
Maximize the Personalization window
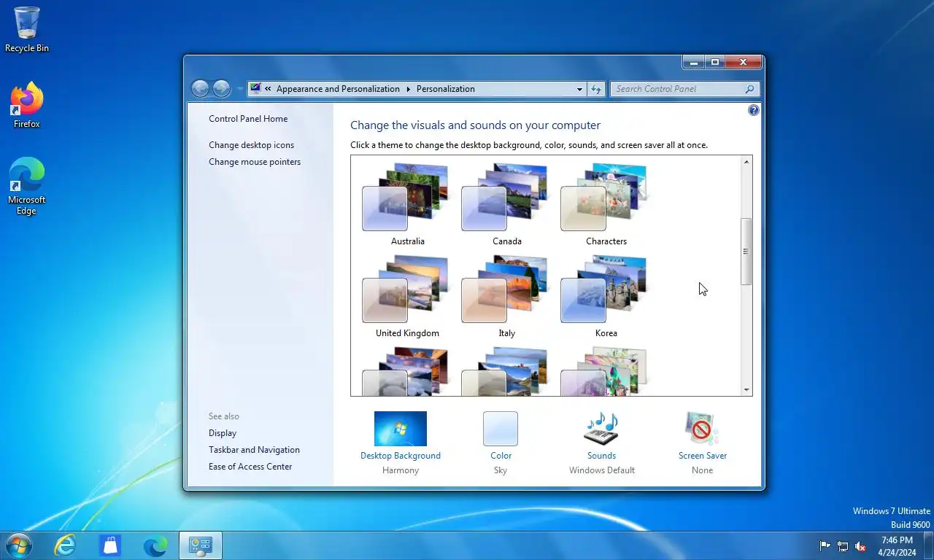pyautogui.click(x=714, y=63)
